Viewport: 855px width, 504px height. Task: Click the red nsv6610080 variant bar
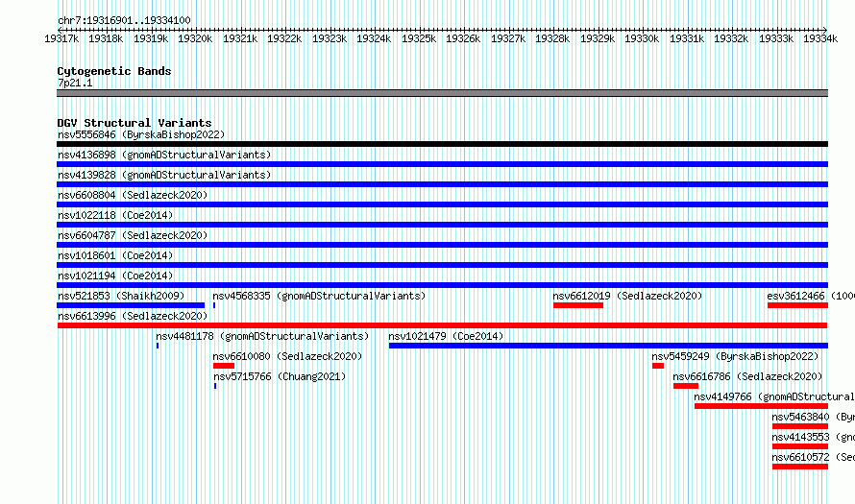[x=224, y=366]
